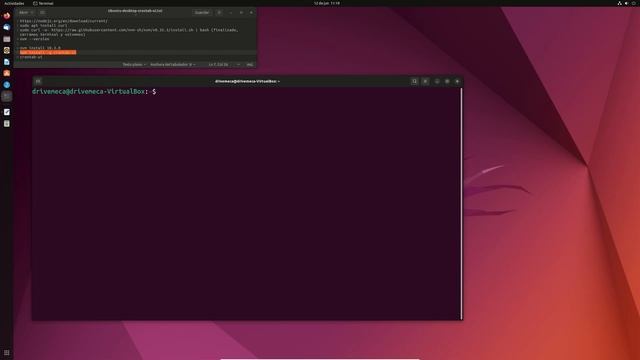Image resolution: width=640 pixels, height=360 pixels.
Task: Expand the arrow beside Abrir
Action: [32, 13]
